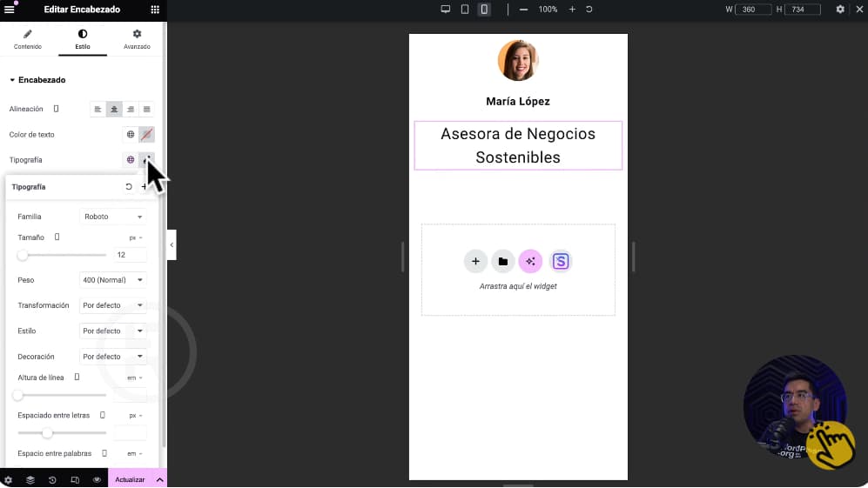This screenshot has width=868, height=488.
Task: Open responsive device switch for Alineación
Action: click(56, 109)
